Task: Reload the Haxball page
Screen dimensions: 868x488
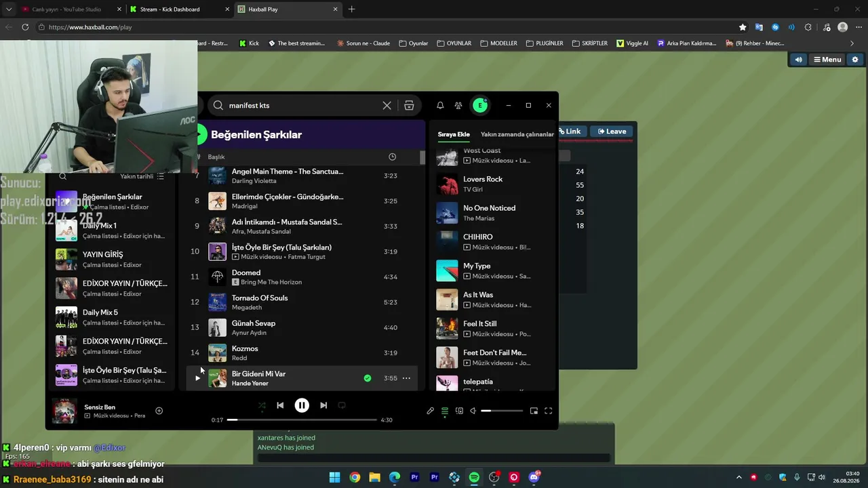Action: pos(25,27)
